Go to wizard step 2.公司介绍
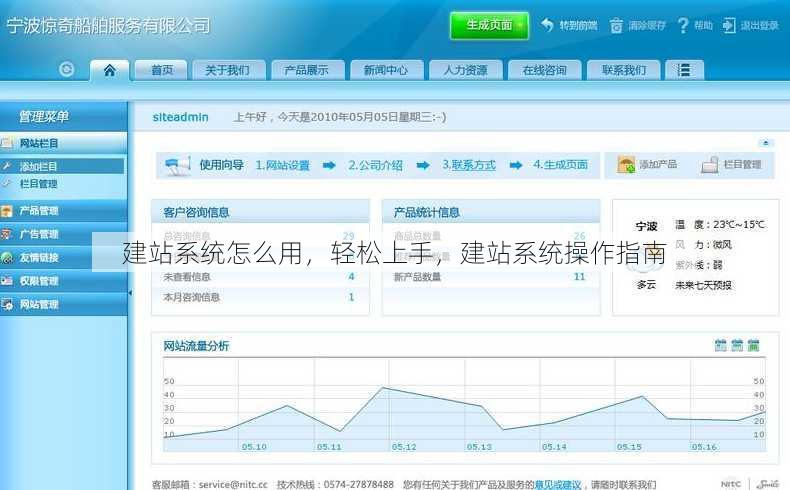 click(x=375, y=165)
